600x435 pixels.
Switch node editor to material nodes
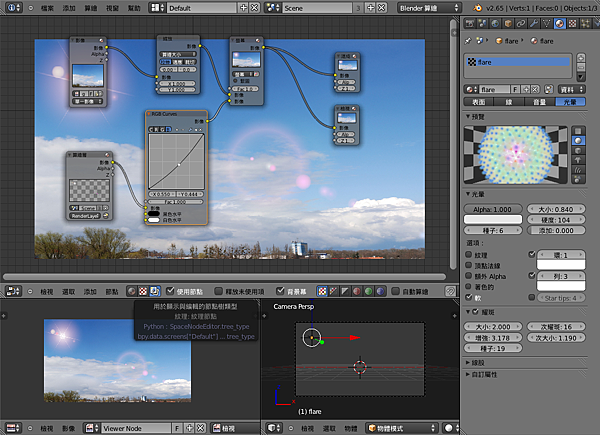pyautogui.click(x=132, y=292)
